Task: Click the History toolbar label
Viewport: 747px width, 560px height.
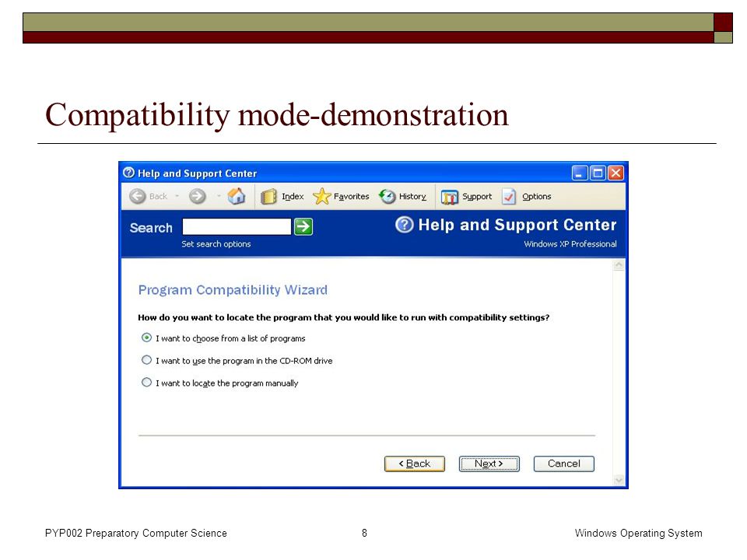Action: 412,196
